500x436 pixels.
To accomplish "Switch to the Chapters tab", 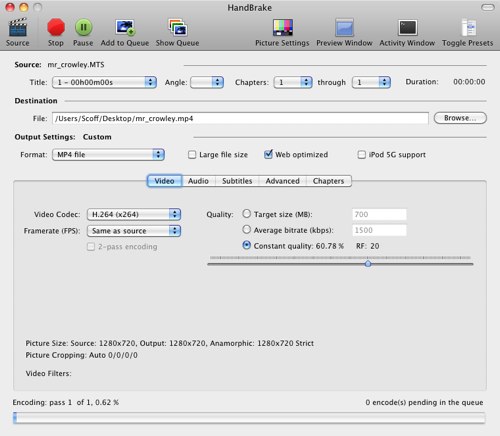I will click(328, 181).
